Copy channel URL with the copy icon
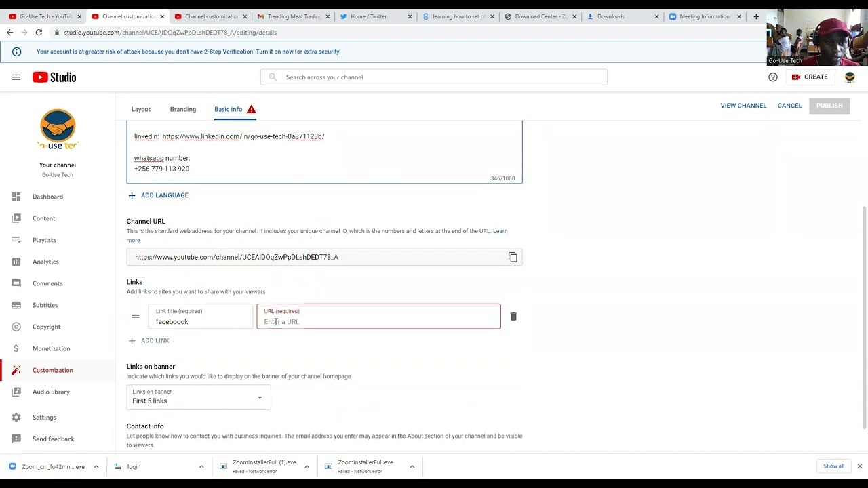This screenshot has height=488, width=868. (513, 258)
